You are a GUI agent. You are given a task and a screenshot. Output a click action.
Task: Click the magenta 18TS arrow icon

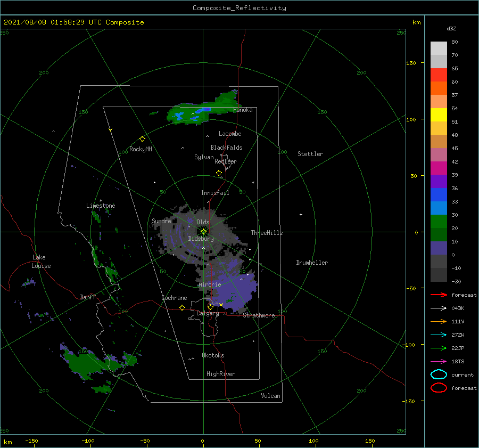[439, 362]
